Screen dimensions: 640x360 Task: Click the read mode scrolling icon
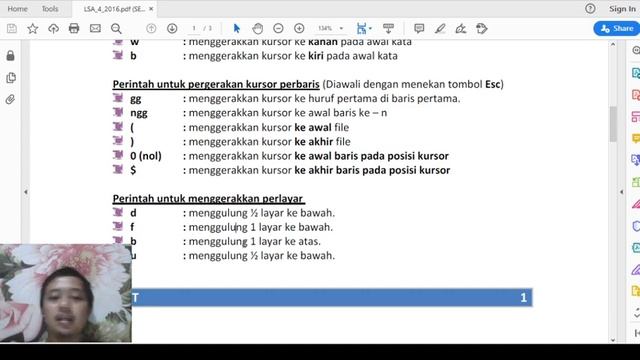pyautogui.click(x=388, y=29)
